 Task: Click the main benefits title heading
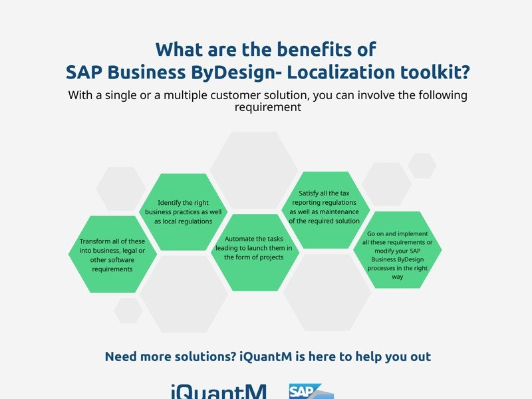point(266,49)
